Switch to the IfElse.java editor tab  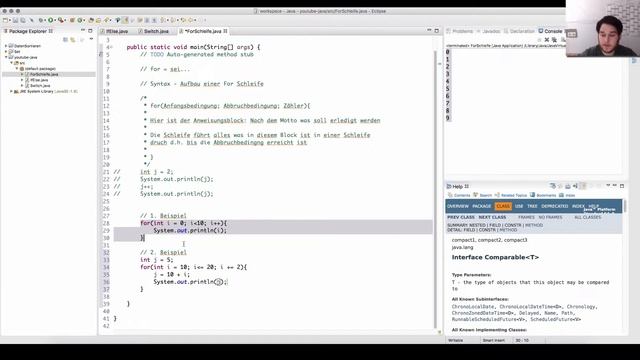click(x=115, y=31)
